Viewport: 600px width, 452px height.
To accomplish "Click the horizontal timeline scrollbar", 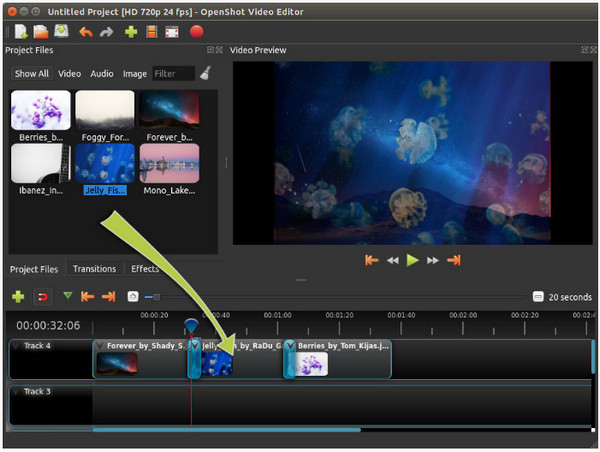I will click(227, 430).
